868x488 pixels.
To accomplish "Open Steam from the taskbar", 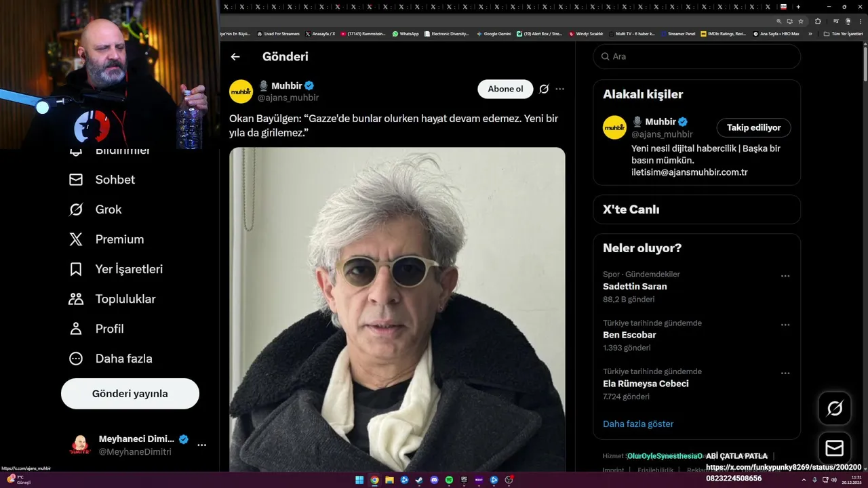I will tap(419, 480).
